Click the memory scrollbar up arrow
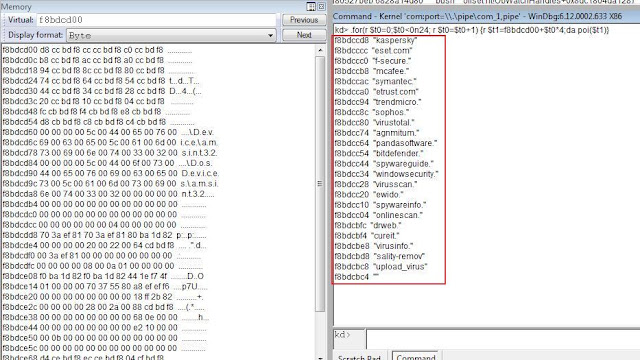 [320, 50]
